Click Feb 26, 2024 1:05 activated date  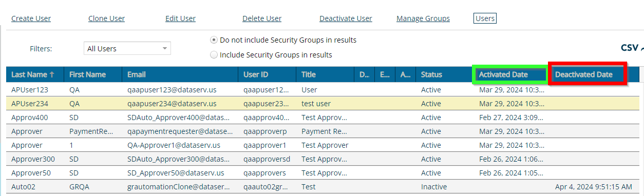click(x=512, y=172)
